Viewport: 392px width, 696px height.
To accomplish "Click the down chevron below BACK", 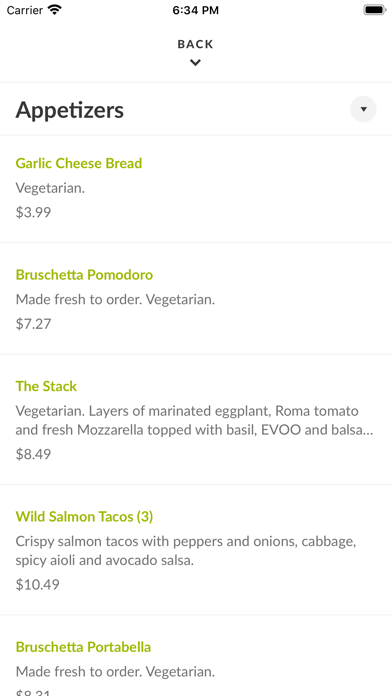I will [195, 63].
